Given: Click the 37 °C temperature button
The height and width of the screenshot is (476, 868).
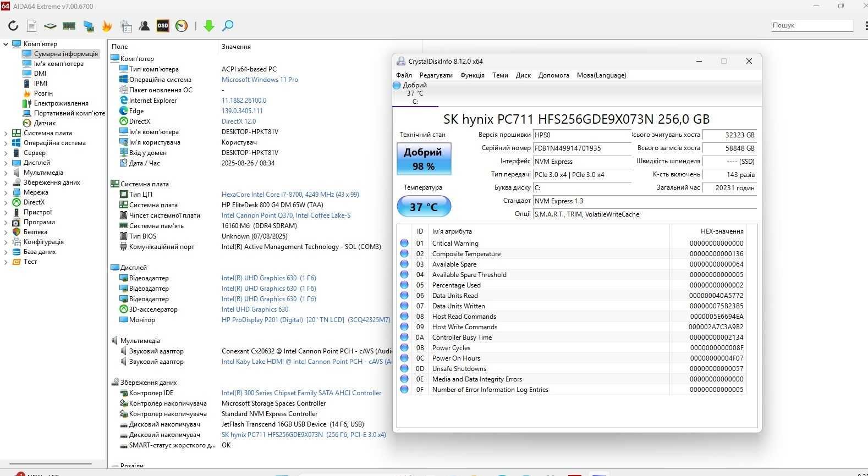Looking at the screenshot, I should 424,207.
